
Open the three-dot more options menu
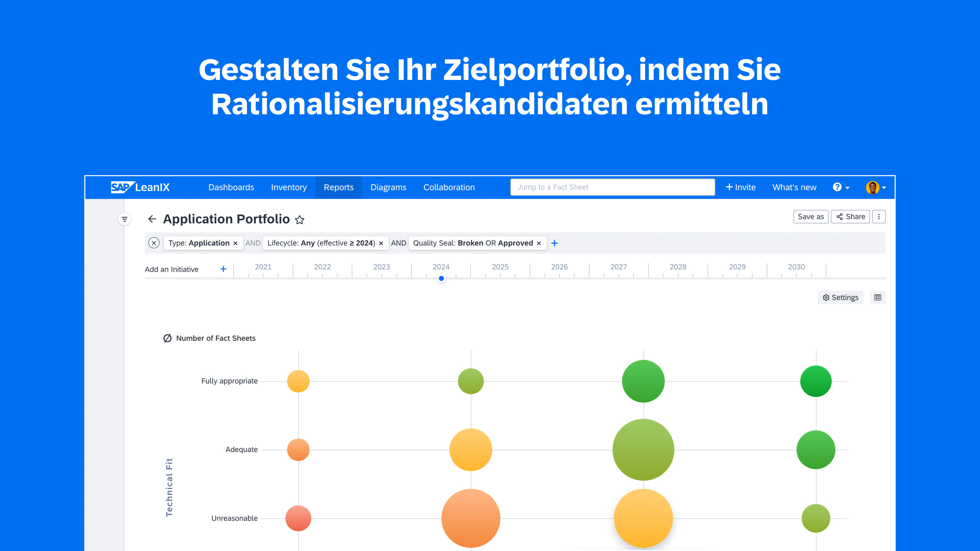coord(878,217)
